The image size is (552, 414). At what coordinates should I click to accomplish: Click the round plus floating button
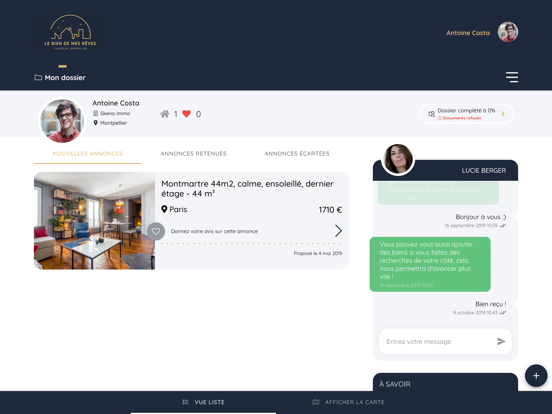(x=536, y=376)
